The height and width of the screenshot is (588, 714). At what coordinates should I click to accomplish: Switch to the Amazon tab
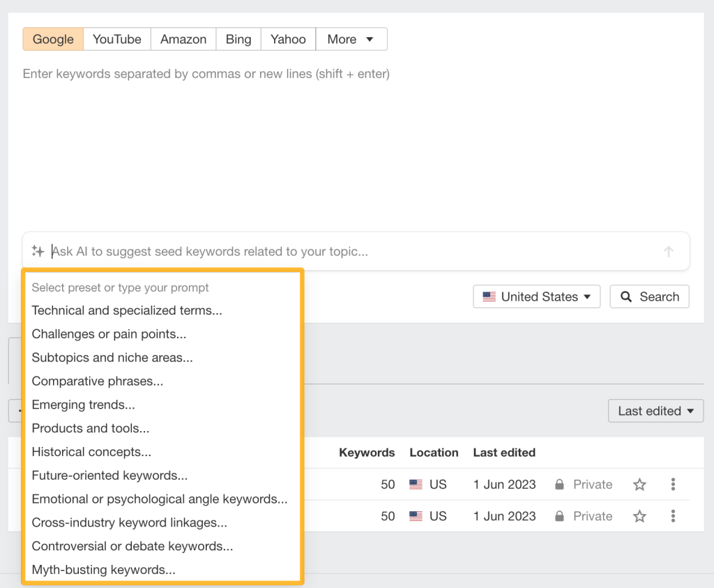click(183, 39)
